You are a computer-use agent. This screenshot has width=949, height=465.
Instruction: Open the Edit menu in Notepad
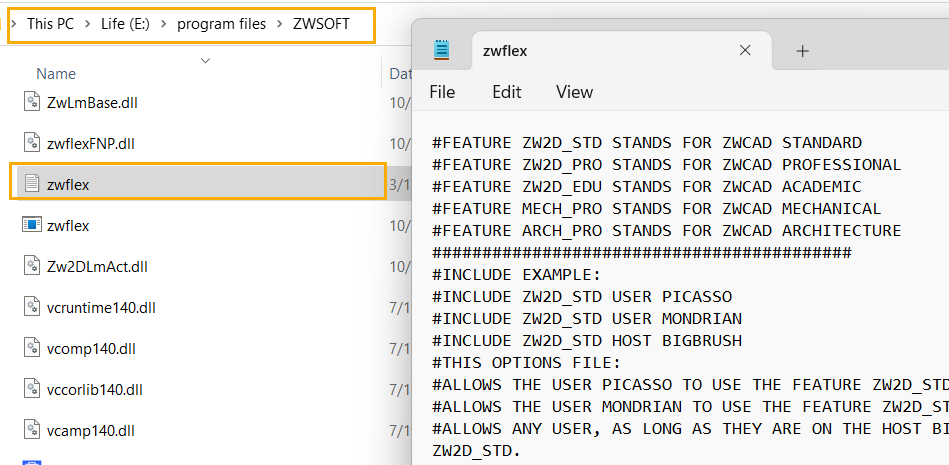coord(507,92)
